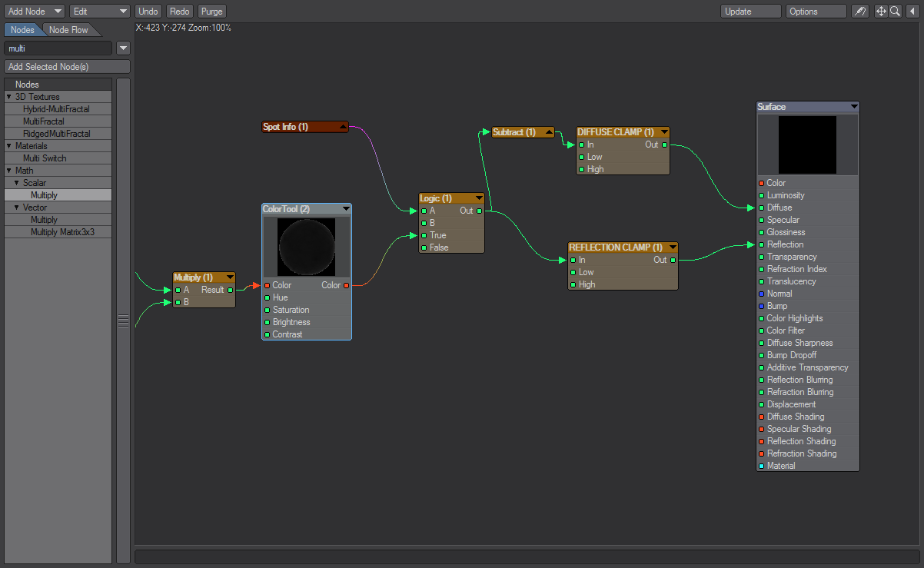Collapse the Subtract node with its arrow
This screenshot has height=568, width=924.
click(x=548, y=132)
